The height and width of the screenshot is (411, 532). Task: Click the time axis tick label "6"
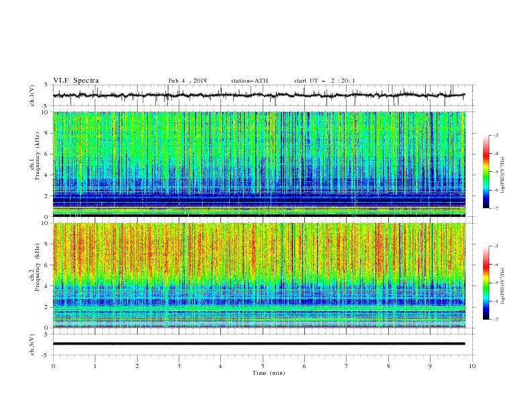(x=304, y=366)
